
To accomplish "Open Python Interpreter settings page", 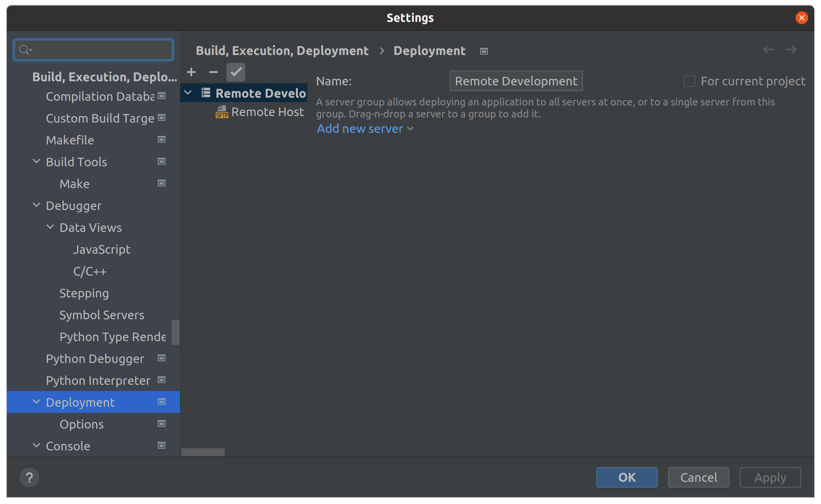I will tap(98, 380).
